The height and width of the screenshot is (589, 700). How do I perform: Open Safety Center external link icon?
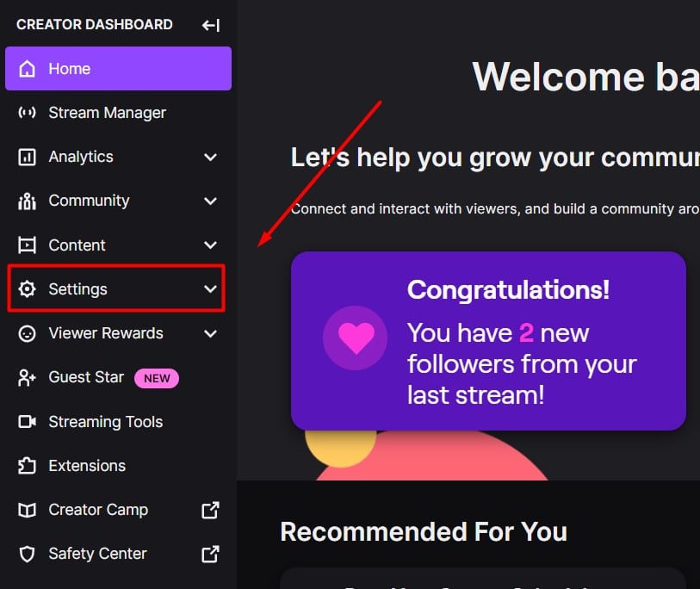pyautogui.click(x=210, y=554)
